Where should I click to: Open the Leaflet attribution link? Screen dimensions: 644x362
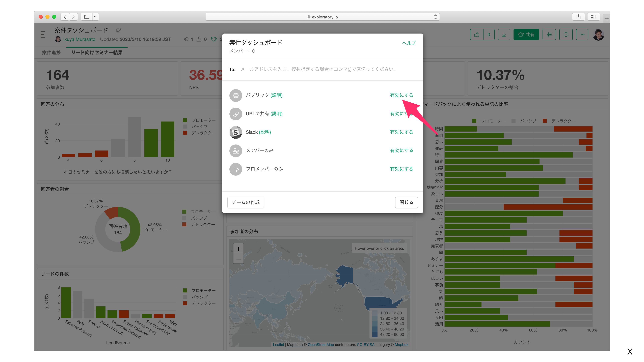278,345
